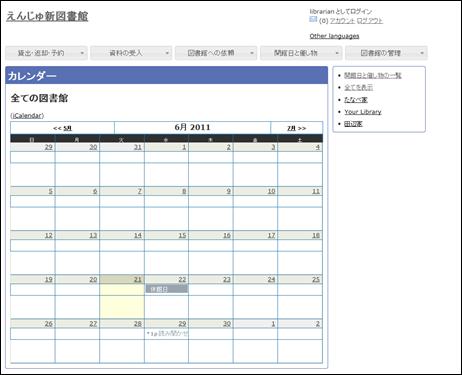Select the たなべ家 library link
Image resolution: width=462 pixels, height=375 pixels.
click(356, 100)
